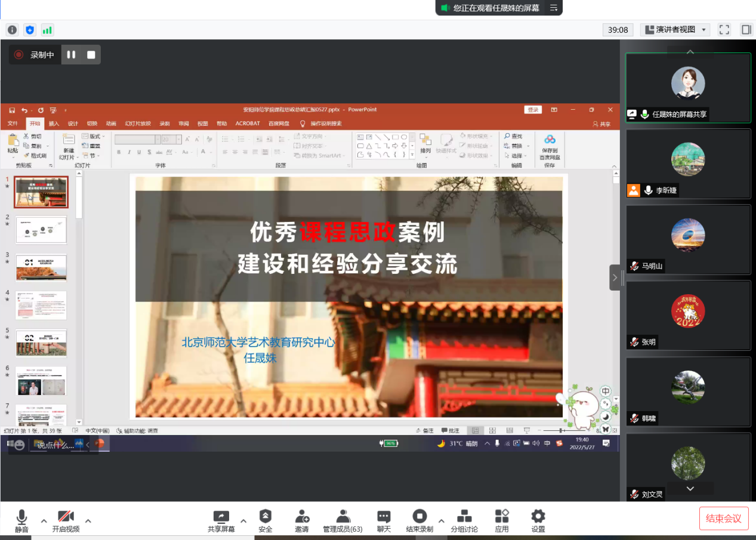This screenshot has width=756, height=540.
Task: Expand audio options arrow beside Mute
Action: point(44,520)
